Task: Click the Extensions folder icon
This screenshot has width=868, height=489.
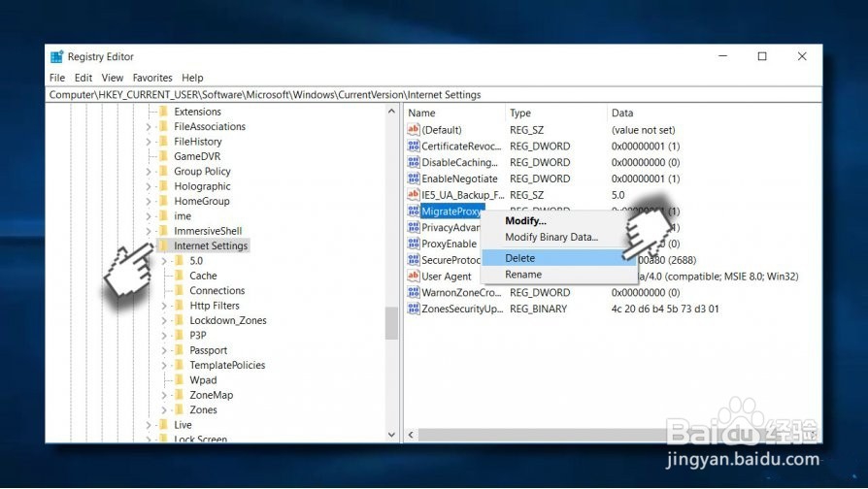Action: [163, 112]
